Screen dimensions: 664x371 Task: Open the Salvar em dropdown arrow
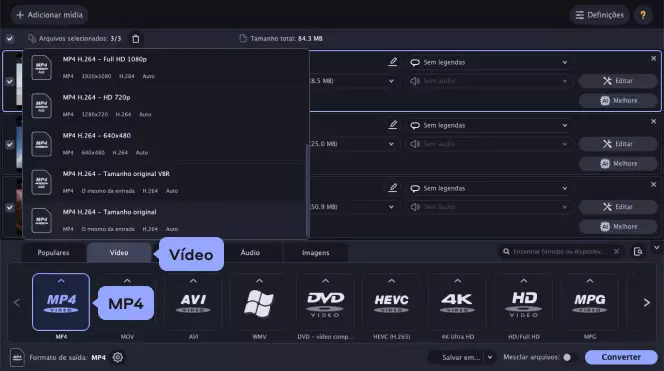(x=490, y=357)
